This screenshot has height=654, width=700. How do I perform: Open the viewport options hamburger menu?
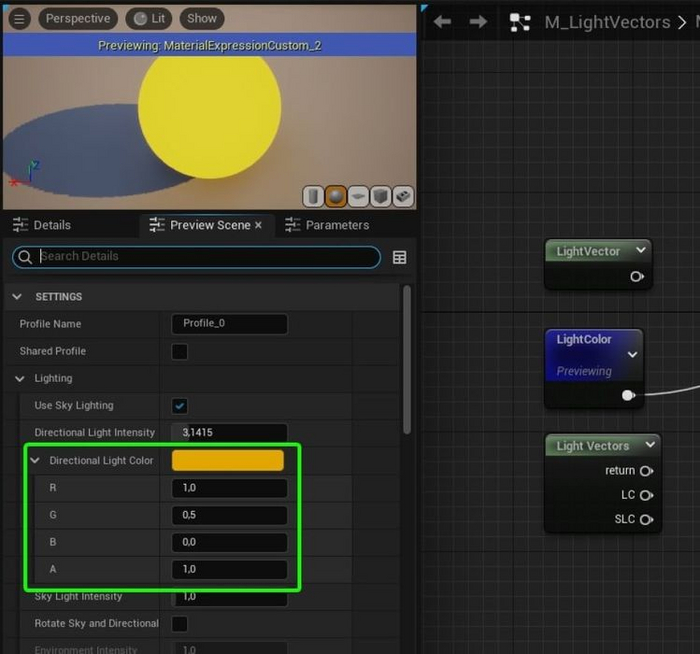pyautogui.click(x=21, y=18)
